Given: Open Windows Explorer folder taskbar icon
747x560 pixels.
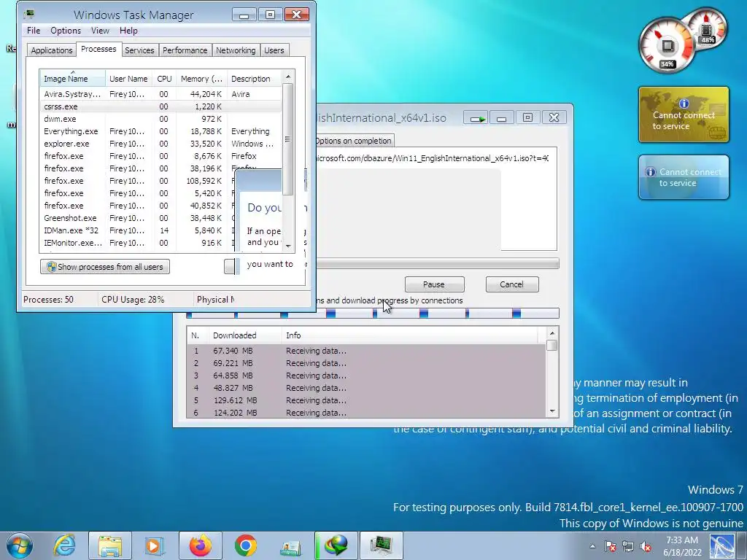Looking at the screenshot, I should coord(110,545).
